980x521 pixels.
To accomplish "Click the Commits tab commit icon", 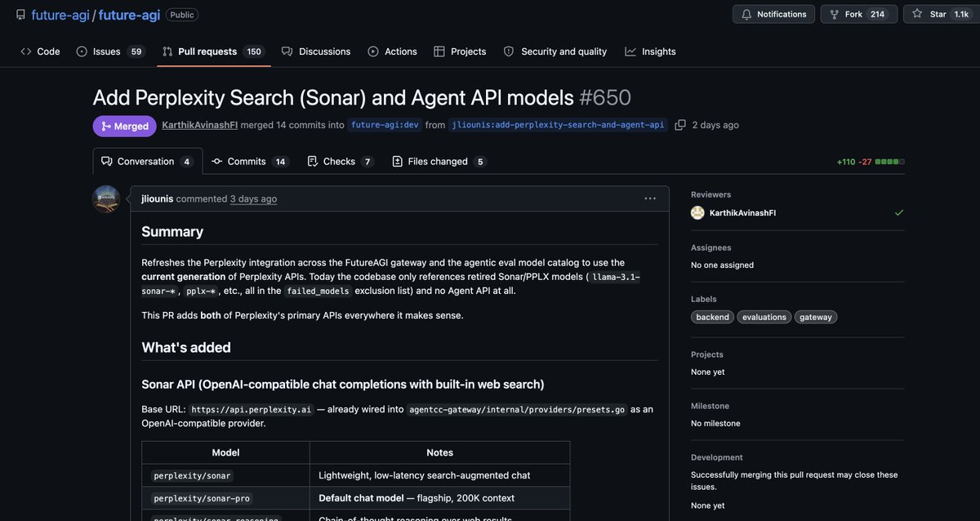I will coord(216,161).
